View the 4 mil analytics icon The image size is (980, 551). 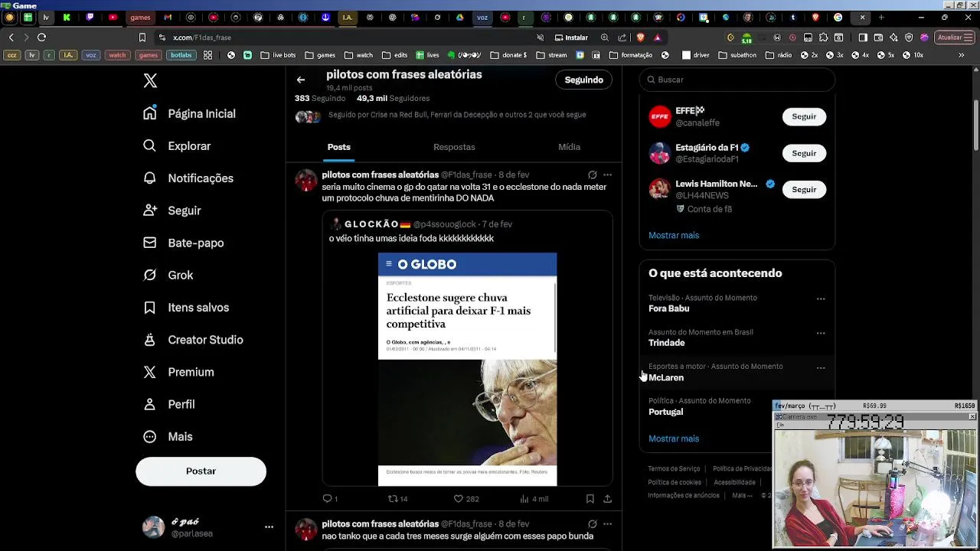pyautogui.click(x=524, y=499)
